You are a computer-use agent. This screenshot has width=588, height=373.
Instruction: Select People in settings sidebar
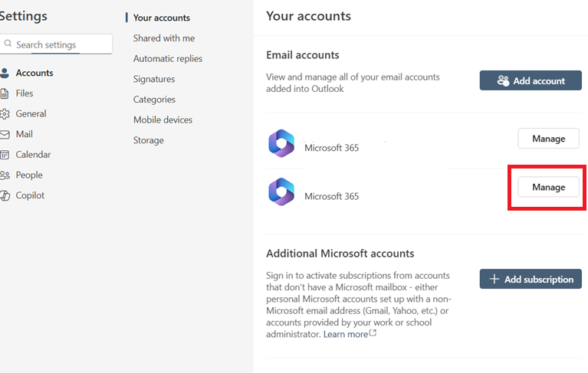[29, 175]
